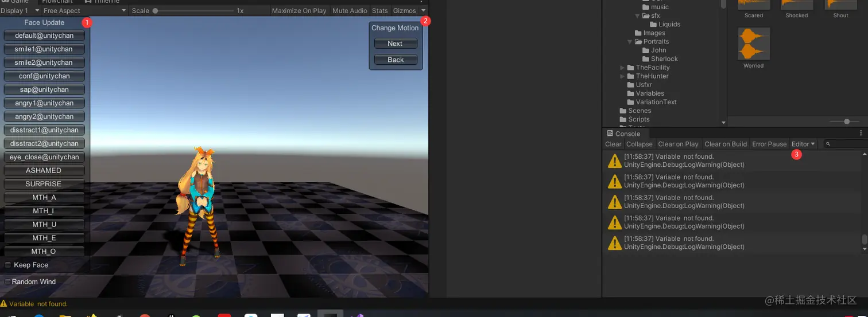Toggle the Stats overlay

(380, 11)
